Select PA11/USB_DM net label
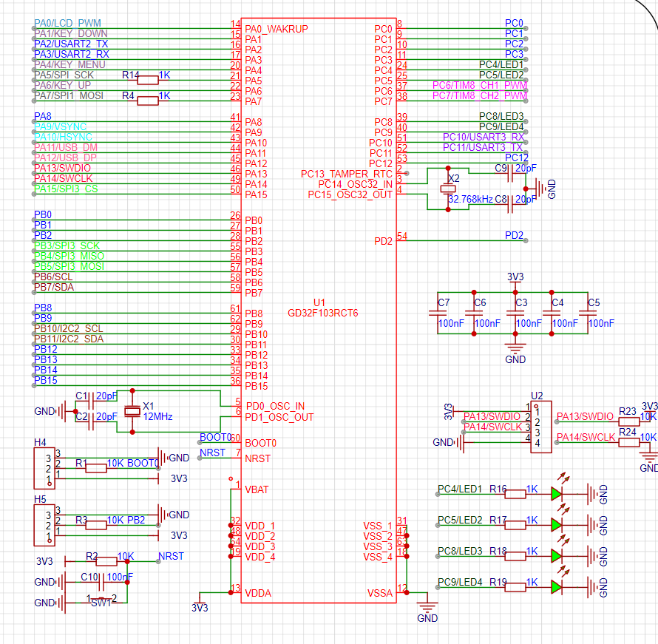The height and width of the screenshot is (644, 658). tap(66, 147)
